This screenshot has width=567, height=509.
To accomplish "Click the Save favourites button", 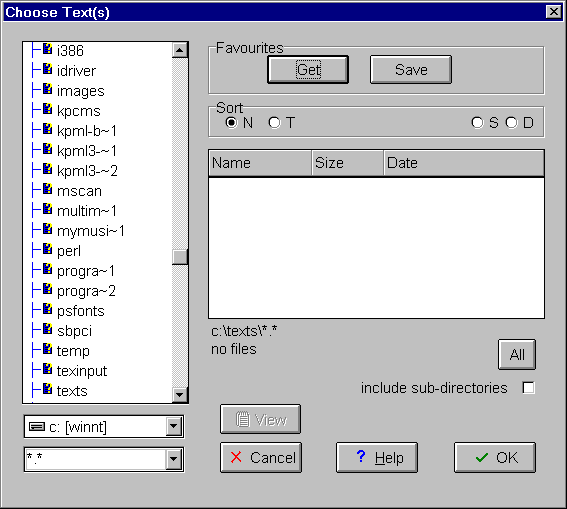I will point(411,69).
